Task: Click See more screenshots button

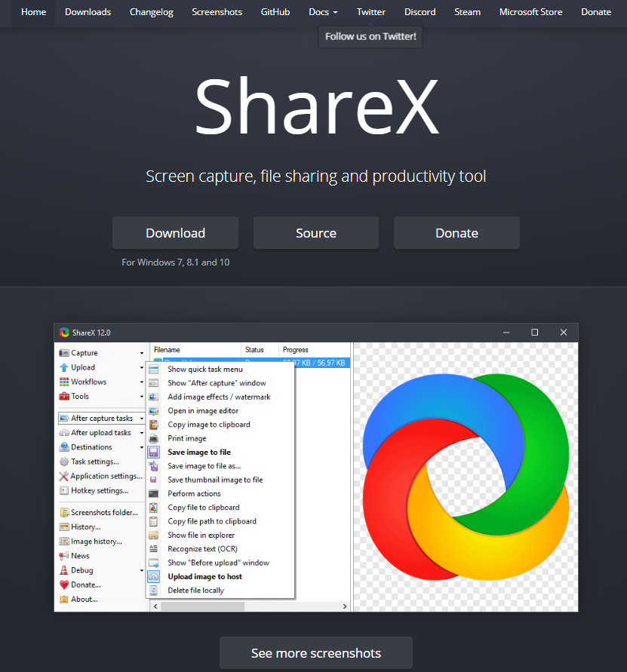Action: [x=316, y=652]
